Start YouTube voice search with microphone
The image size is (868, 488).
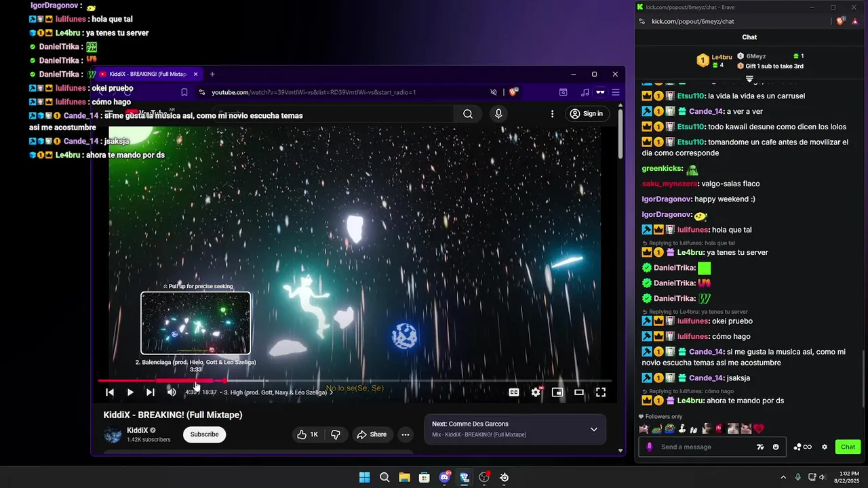498,114
